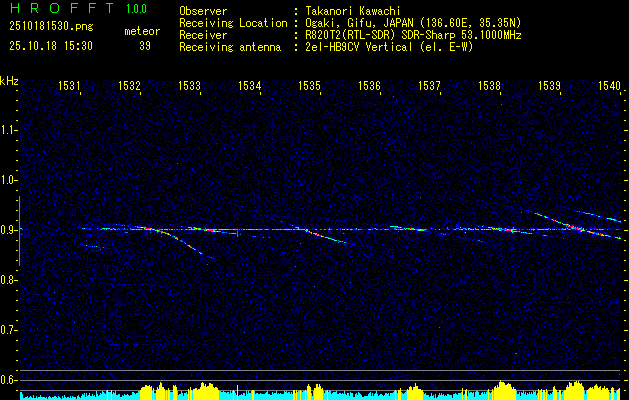Click the "meteor" count label
Screen dimensions: 629x400
tap(142, 31)
